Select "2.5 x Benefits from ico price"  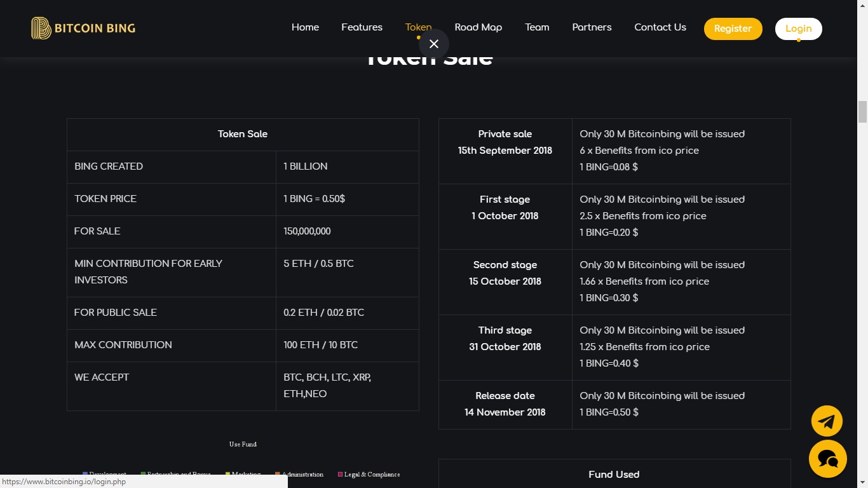pyautogui.click(x=643, y=216)
